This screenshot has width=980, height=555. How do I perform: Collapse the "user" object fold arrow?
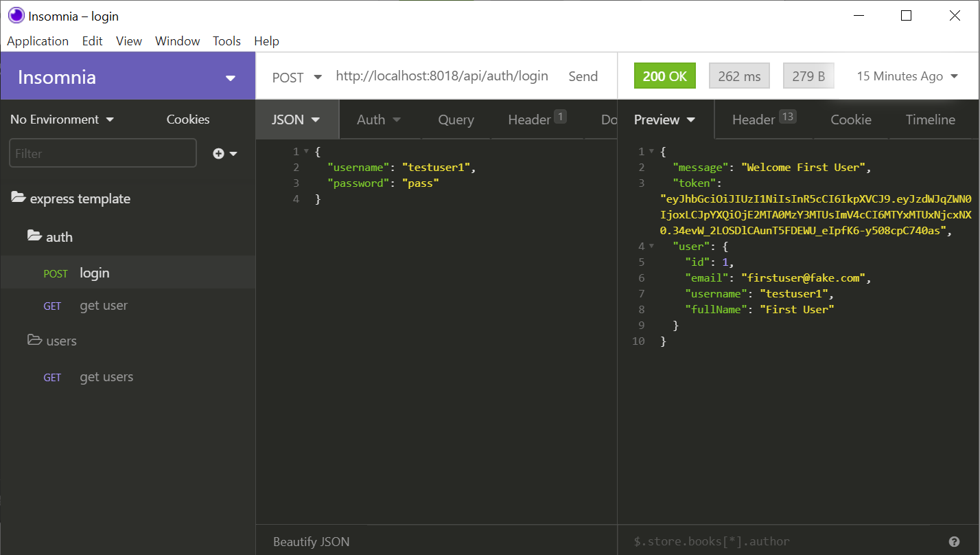click(x=651, y=247)
